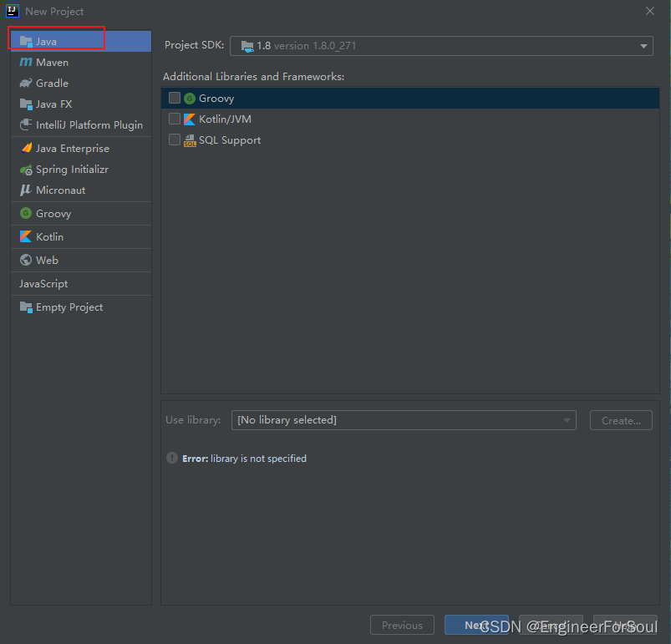Click the Kotlin icon in left sidebar
This screenshot has width=671, height=644.
pos(26,236)
